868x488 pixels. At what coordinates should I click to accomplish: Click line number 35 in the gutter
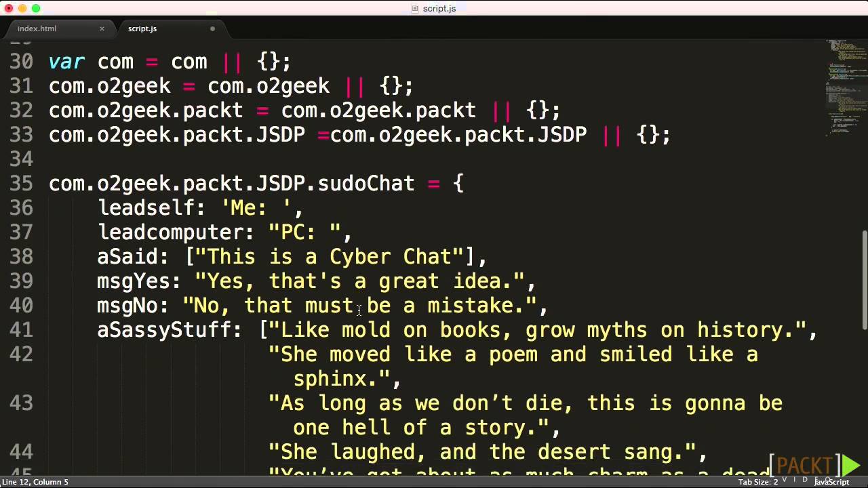click(21, 184)
